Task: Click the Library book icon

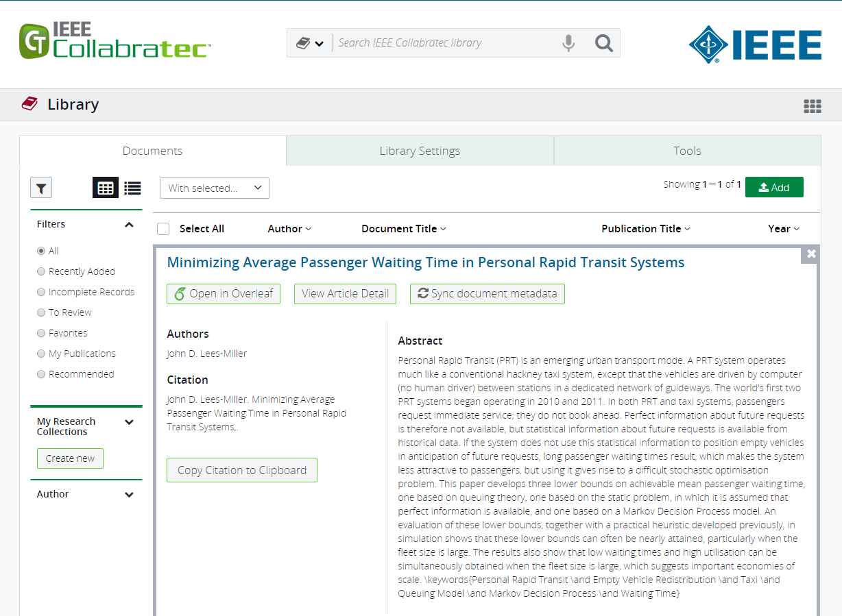Action: click(x=29, y=104)
